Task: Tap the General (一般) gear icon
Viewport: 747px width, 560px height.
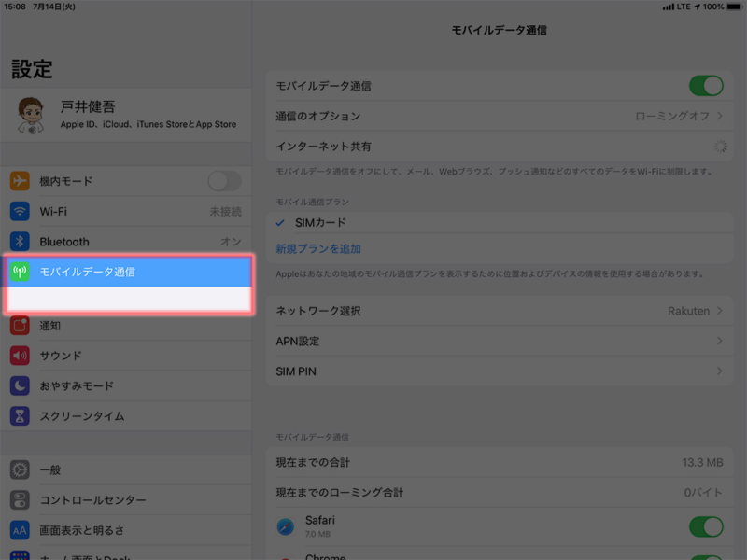Action: (x=20, y=470)
